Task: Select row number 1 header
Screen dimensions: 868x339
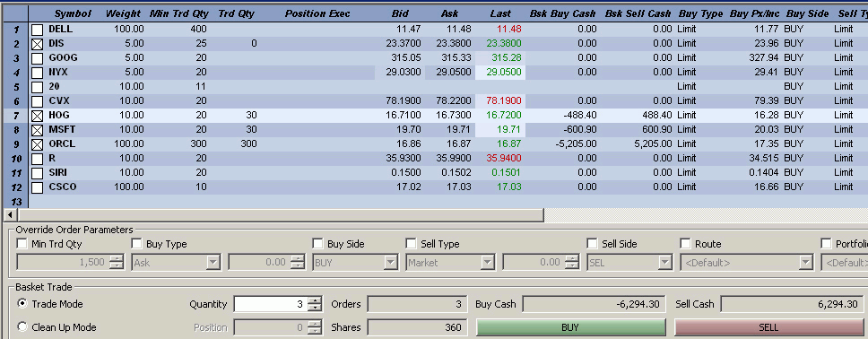Action: click(x=16, y=29)
